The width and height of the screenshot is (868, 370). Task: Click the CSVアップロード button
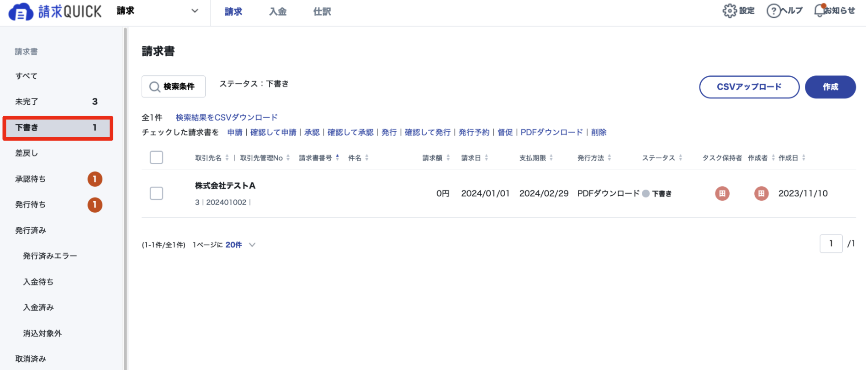749,87
